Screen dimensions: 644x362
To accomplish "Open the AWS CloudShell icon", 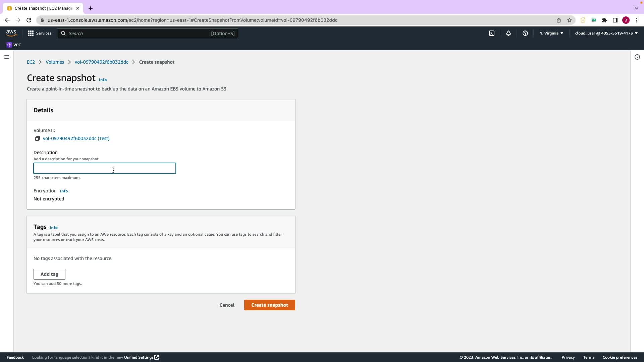I will [x=492, y=33].
